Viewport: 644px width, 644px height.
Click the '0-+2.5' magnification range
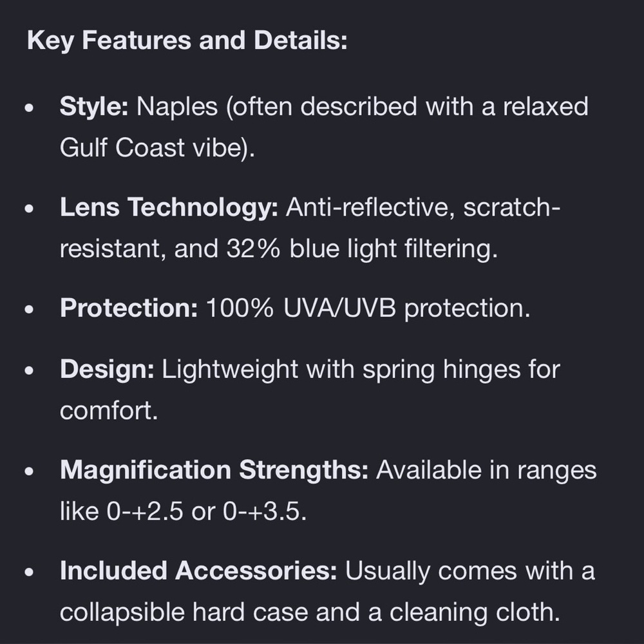(x=144, y=511)
